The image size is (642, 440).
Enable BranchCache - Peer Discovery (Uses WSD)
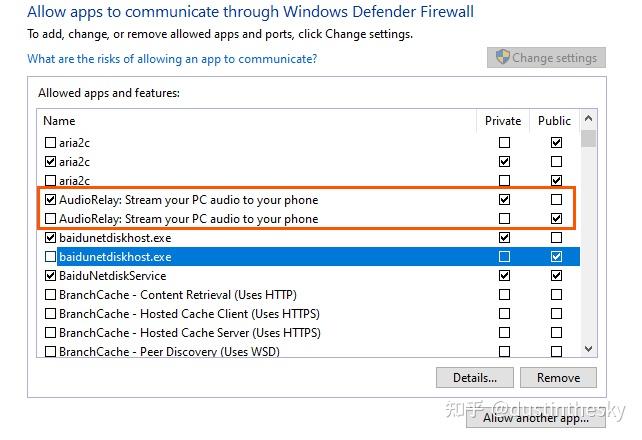coord(50,352)
